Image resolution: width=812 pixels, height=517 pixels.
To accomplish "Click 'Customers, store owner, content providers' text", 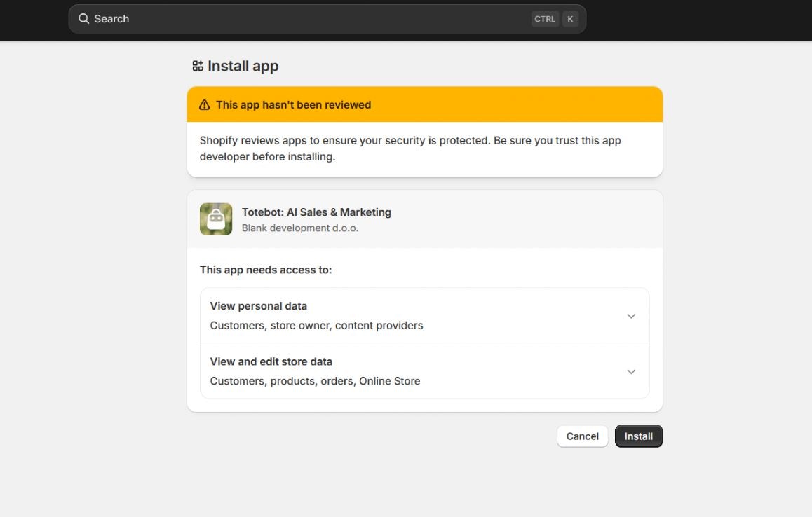I will tap(316, 326).
